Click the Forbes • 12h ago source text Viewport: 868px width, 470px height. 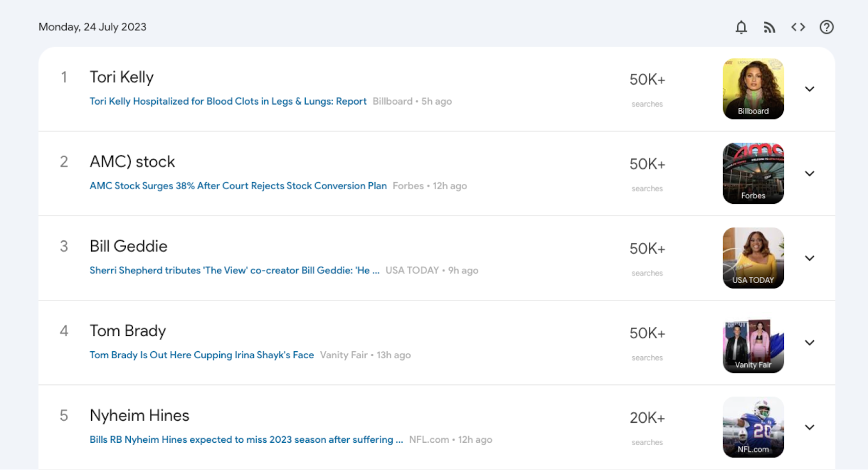(x=430, y=186)
